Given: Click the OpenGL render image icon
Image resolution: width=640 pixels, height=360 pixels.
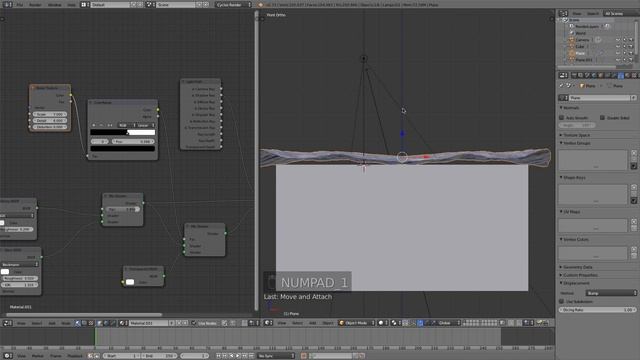Looking at the screenshot, I should (540, 323).
